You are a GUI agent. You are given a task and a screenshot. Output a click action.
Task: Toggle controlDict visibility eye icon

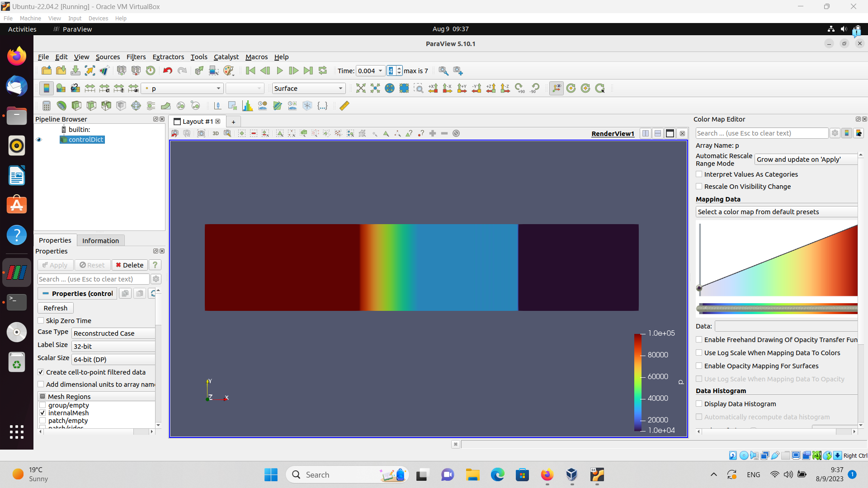point(39,140)
